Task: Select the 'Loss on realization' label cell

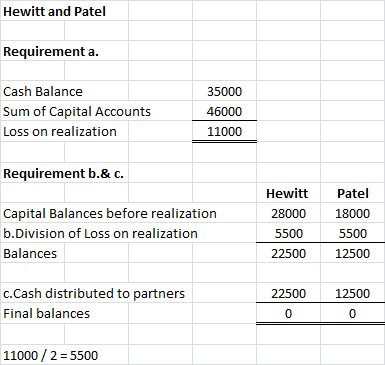Action: tap(60, 132)
